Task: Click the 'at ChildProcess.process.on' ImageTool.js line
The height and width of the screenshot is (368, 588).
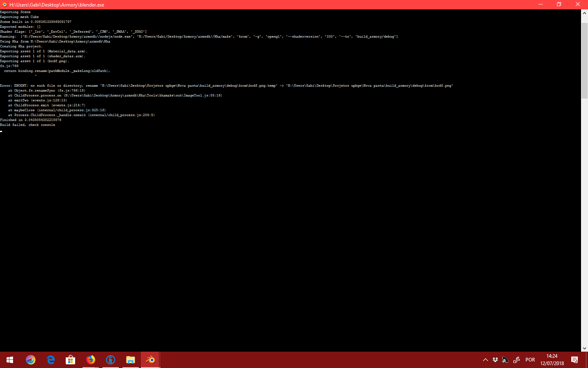Action: tap(115, 95)
